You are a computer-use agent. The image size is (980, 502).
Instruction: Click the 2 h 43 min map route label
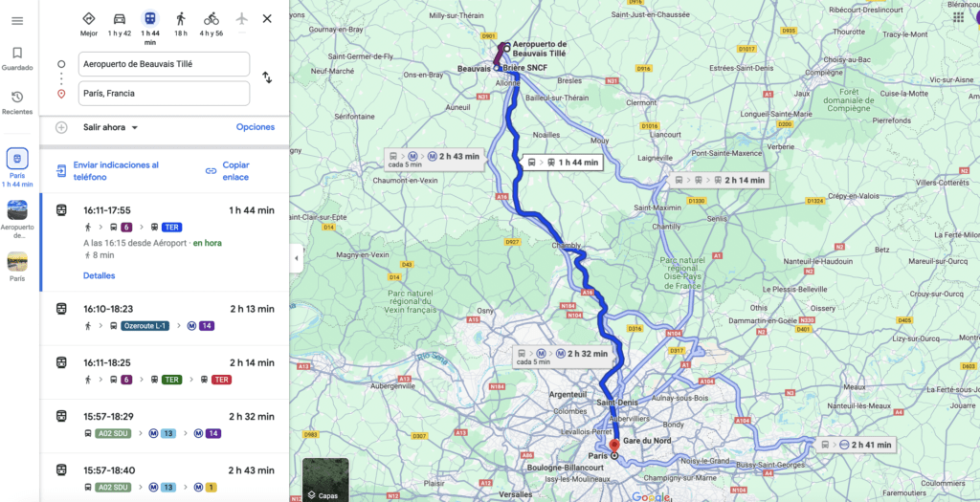[435, 160]
